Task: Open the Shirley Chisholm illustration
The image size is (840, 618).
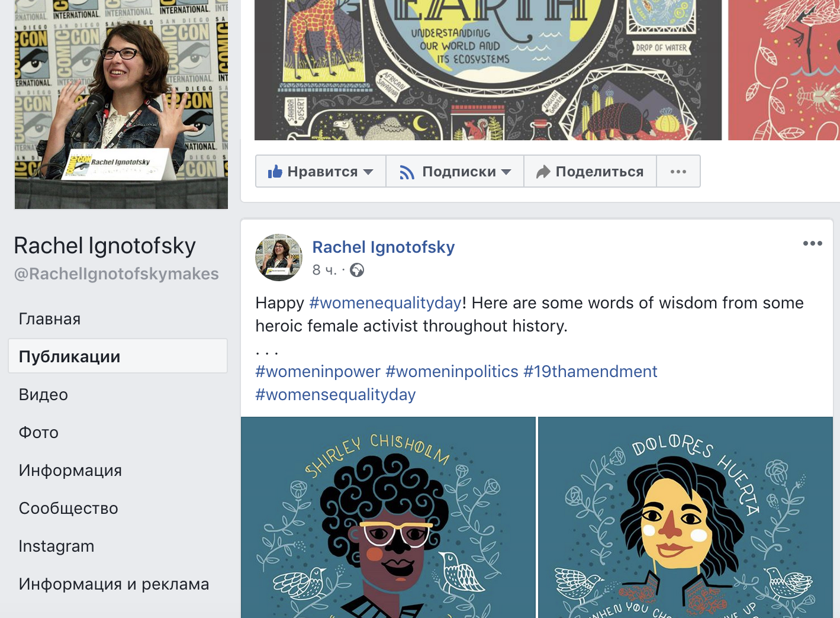Action: click(x=388, y=517)
